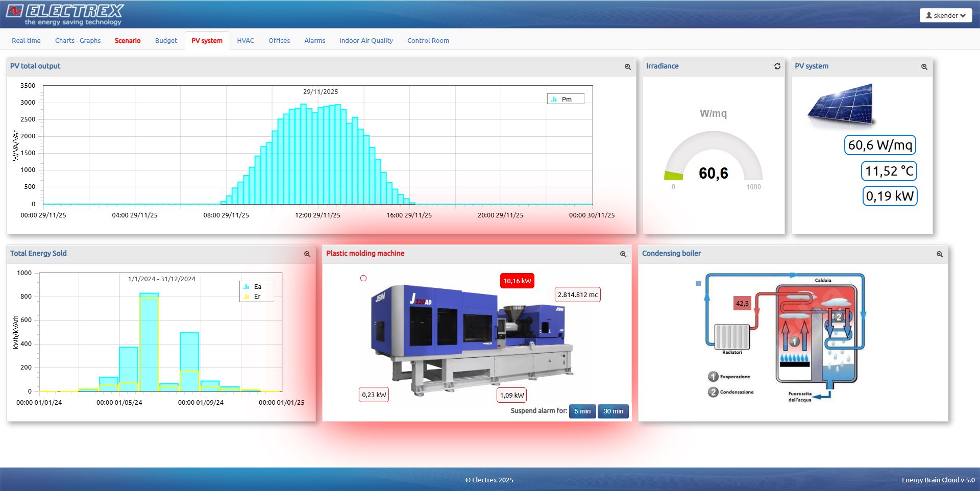Open magnifier on Condensing boiler panel
The width and height of the screenshot is (980, 491).
coord(939,254)
